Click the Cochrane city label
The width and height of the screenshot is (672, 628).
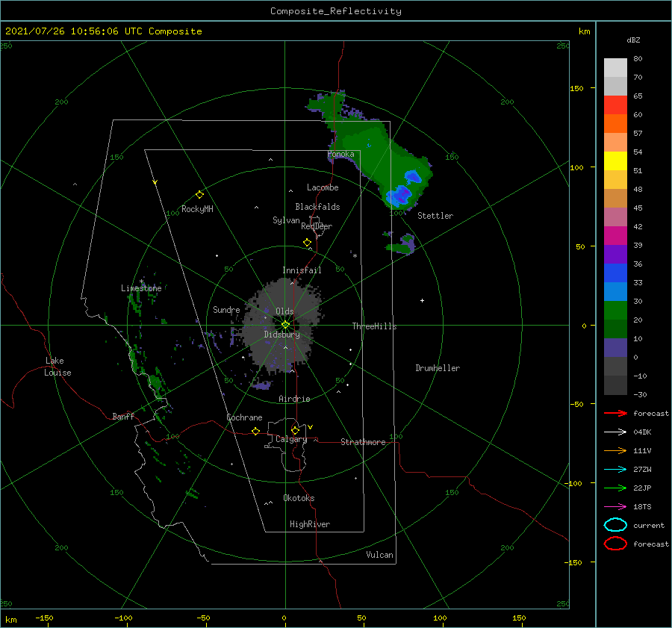tap(244, 417)
